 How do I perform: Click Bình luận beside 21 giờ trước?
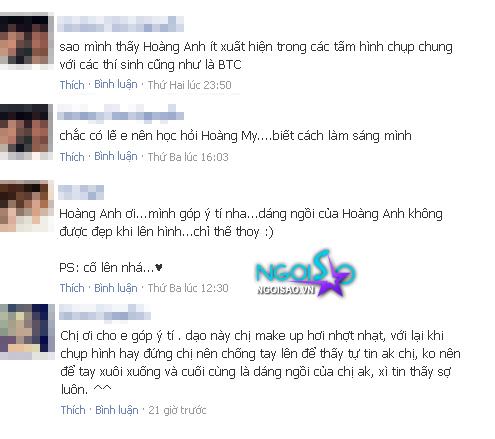pyautogui.click(x=117, y=410)
